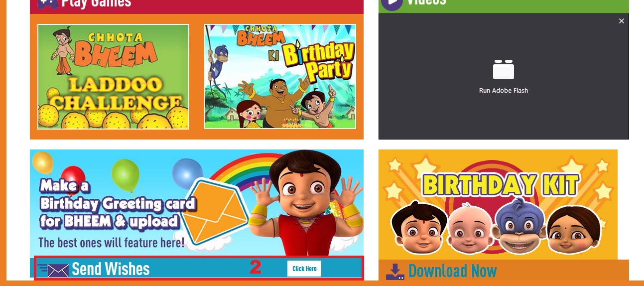
Task: Open the Birthday Party game thumbnail
Action: (280, 77)
